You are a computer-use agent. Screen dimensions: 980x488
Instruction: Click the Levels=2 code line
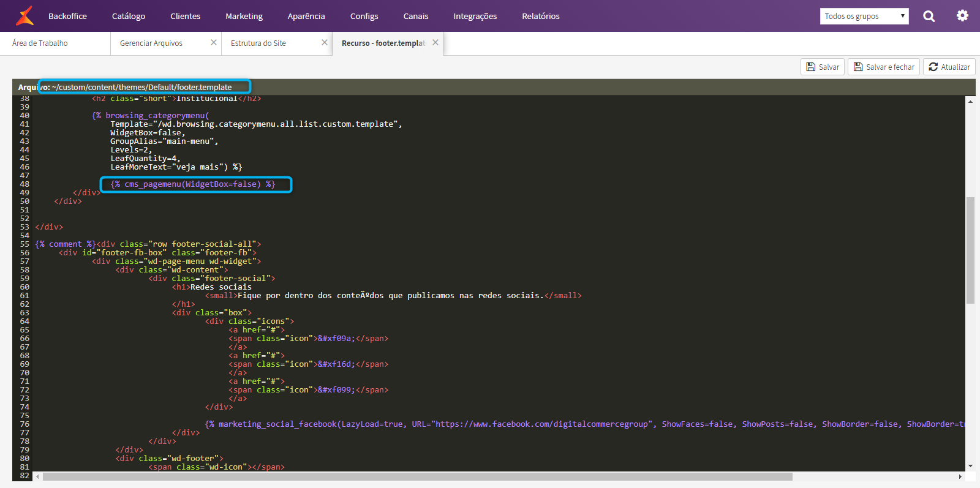131,149
